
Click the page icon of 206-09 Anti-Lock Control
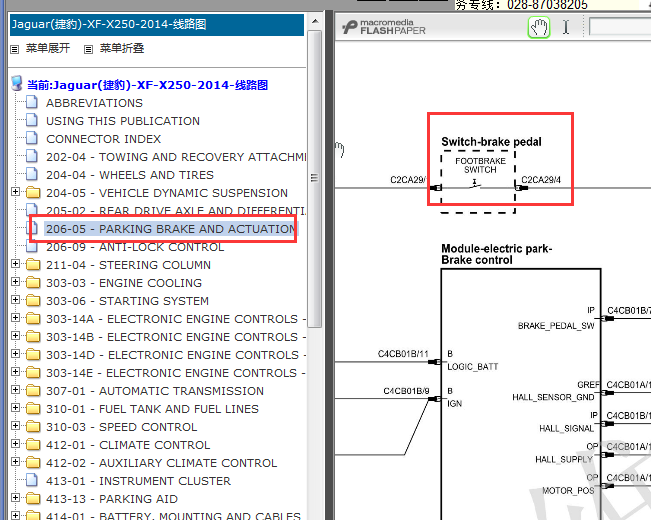point(32,246)
